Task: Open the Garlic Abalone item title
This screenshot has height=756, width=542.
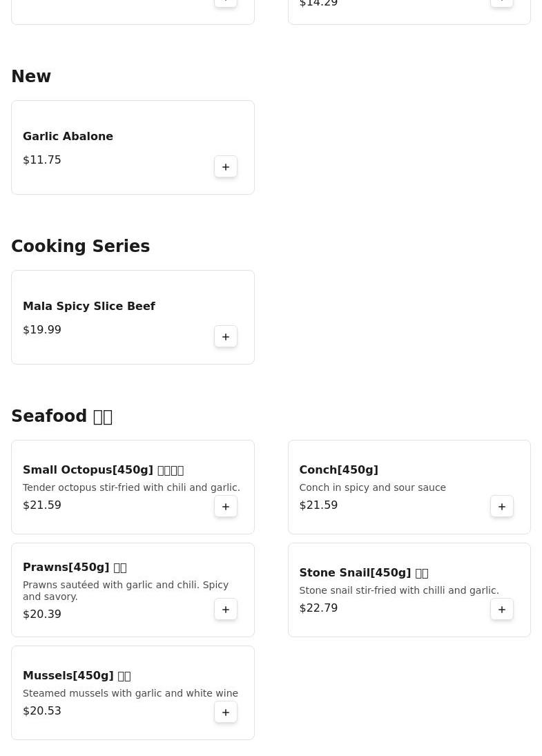Action: pyautogui.click(x=68, y=137)
